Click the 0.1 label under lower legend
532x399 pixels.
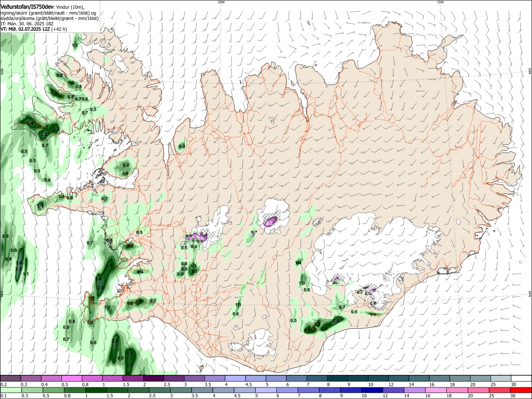[3, 396]
